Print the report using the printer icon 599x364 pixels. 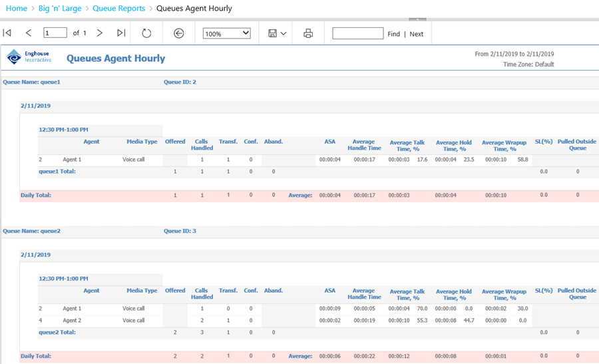(x=308, y=33)
